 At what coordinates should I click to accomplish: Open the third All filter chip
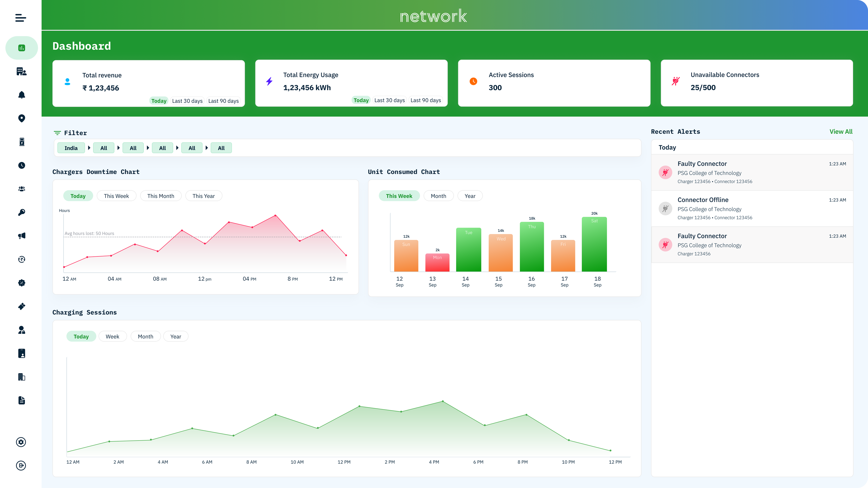162,148
